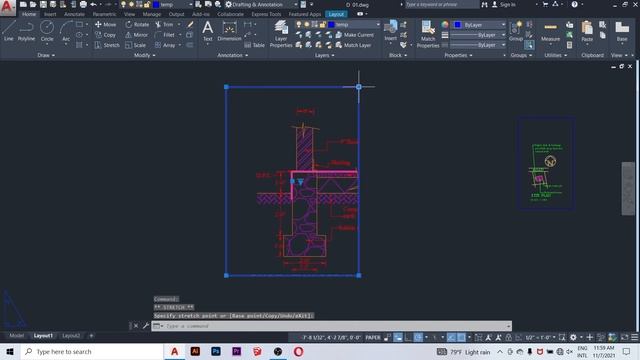The image size is (640, 360).
Task: Open the Layout2 tab
Action: pyautogui.click(x=71, y=336)
